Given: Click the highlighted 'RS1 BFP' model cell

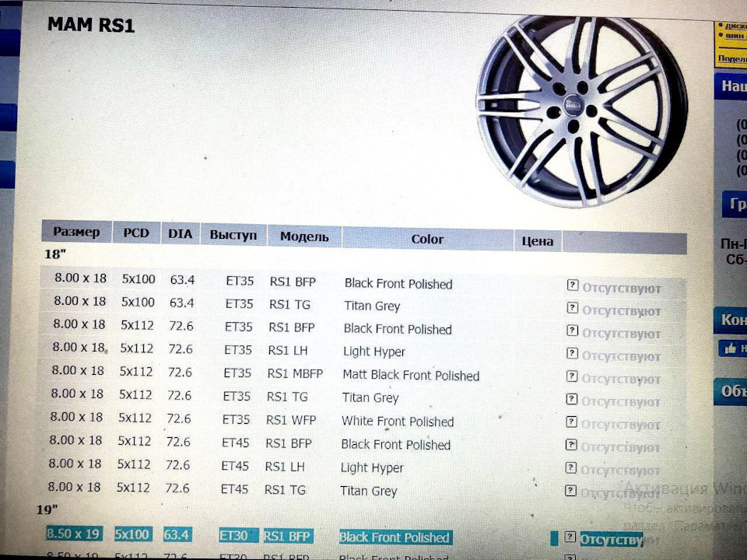Looking at the screenshot, I should (x=288, y=536).
